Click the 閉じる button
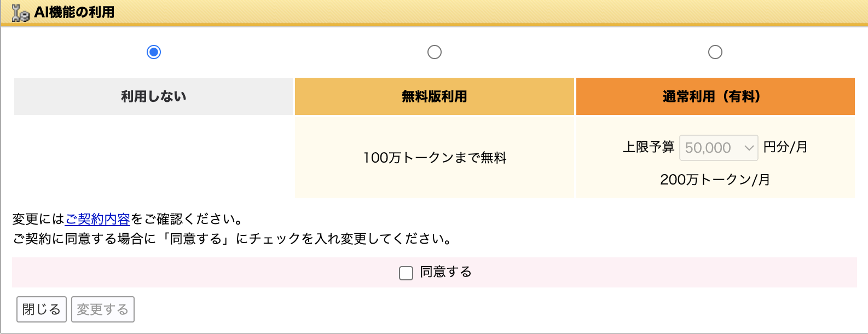 pos(42,309)
